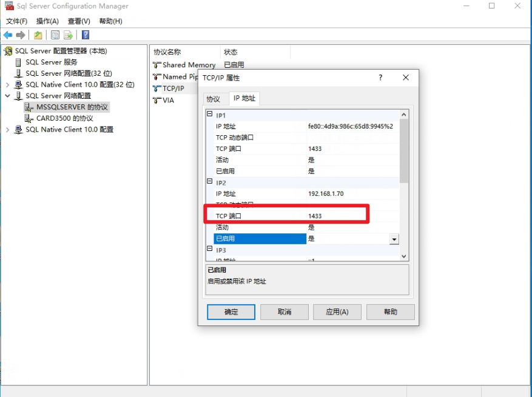Select the SQL Server 网络配置 node
Image resolution: width=532 pixels, height=397 pixels.
(x=58, y=96)
